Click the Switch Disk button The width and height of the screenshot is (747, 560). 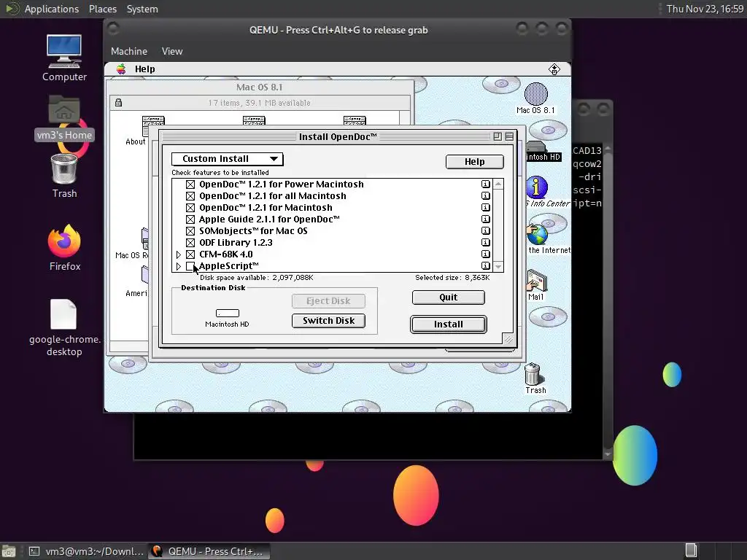tap(329, 321)
